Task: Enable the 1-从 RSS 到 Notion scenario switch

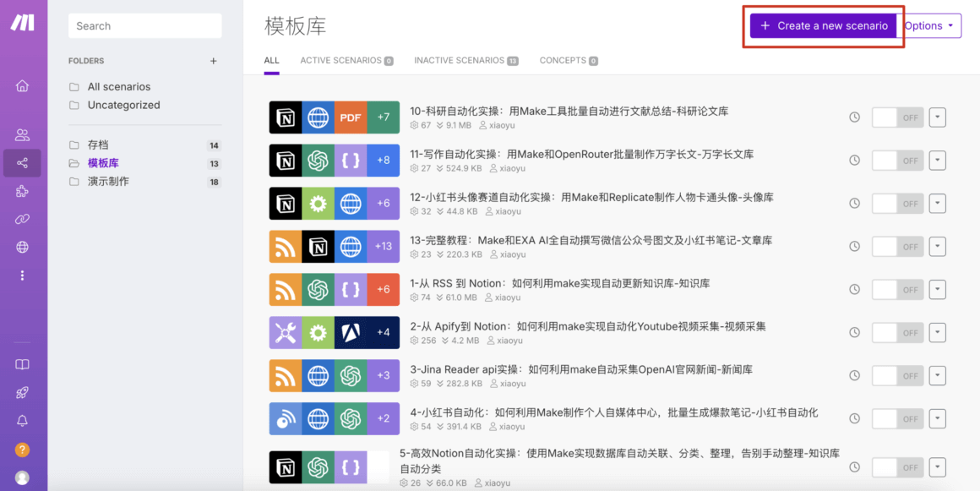Action: click(897, 290)
